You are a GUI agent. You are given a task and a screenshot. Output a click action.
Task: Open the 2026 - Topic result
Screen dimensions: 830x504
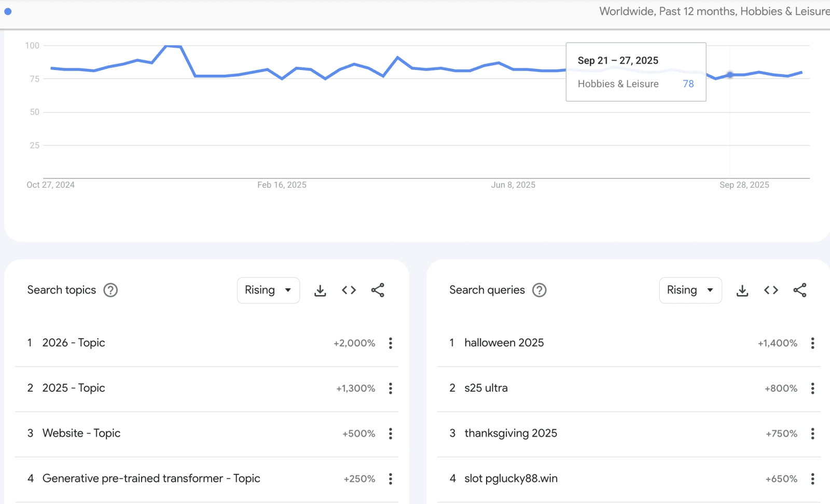point(74,343)
